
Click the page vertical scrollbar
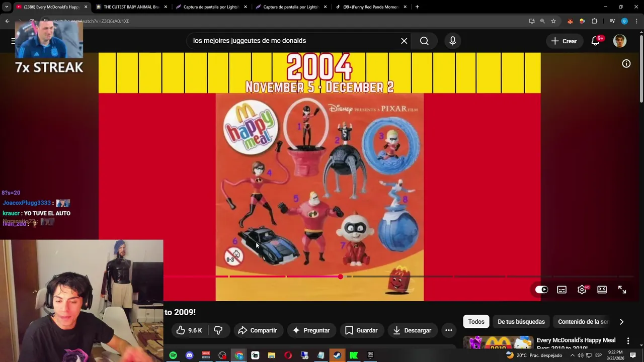(641, 68)
